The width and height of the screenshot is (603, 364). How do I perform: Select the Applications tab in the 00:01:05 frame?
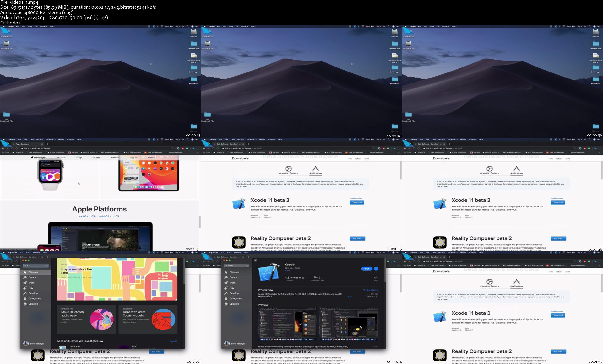(316, 170)
